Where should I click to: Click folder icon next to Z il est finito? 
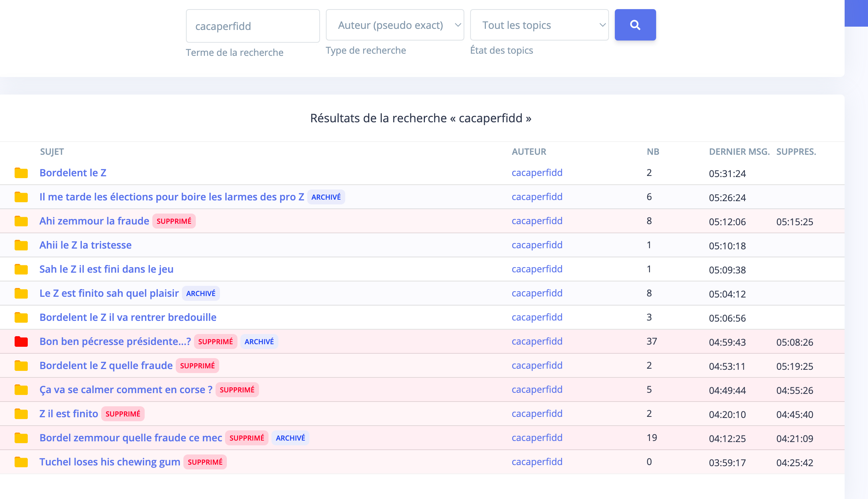(x=21, y=414)
